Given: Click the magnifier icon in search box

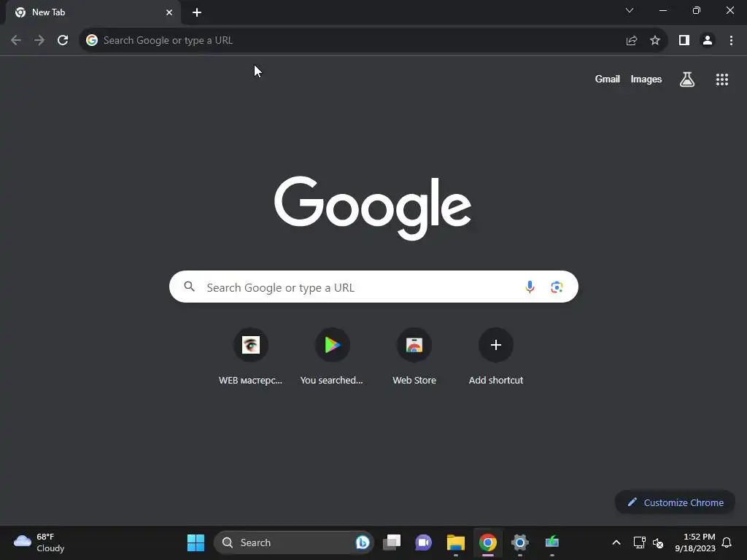Looking at the screenshot, I should [190, 286].
